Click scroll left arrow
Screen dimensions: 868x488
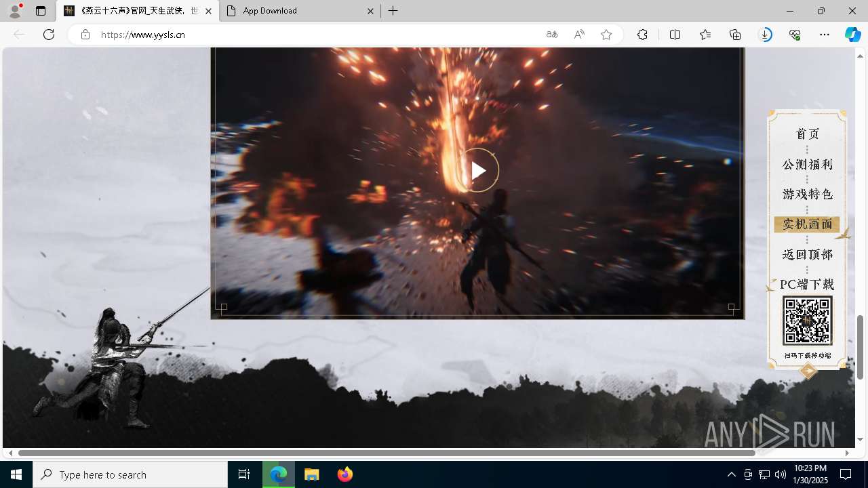tap(10, 453)
